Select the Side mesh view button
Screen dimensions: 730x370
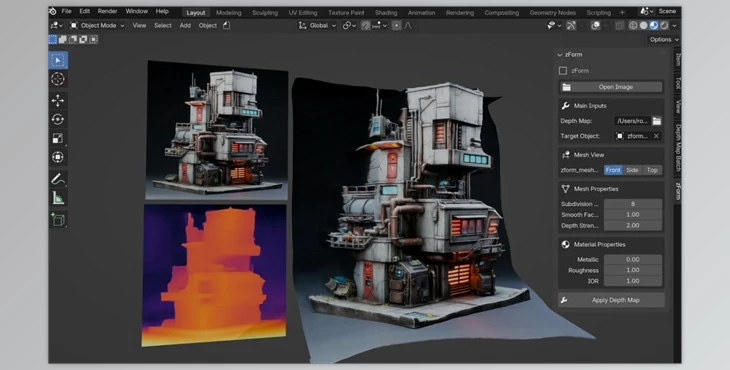click(632, 170)
